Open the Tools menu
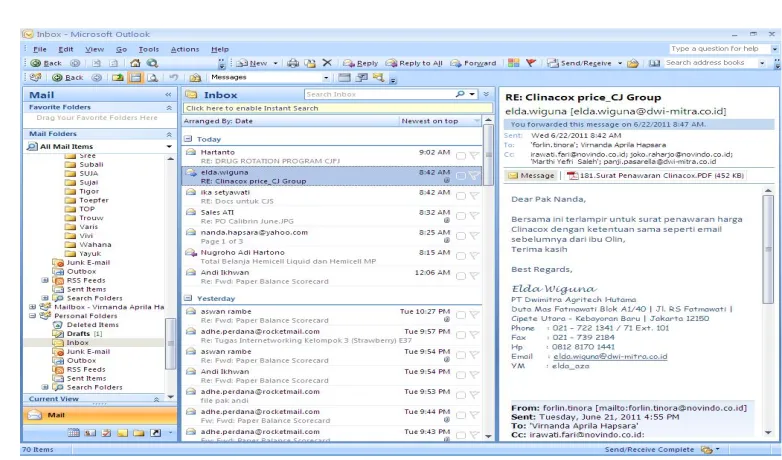This screenshot has height=460, width=782. click(x=149, y=49)
